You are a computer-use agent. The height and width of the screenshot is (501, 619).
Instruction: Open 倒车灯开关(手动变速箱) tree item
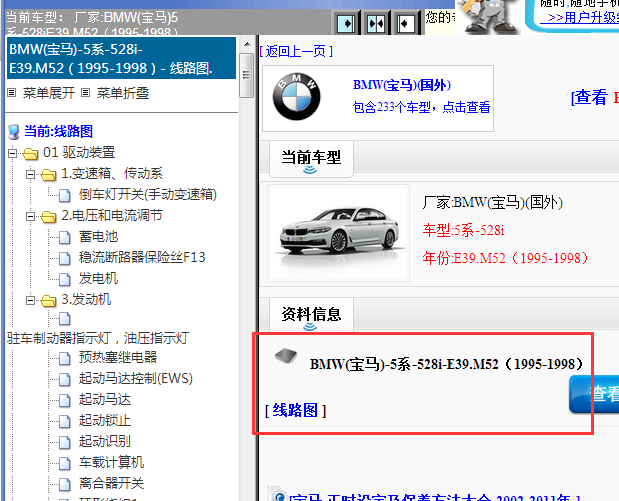tap(148, 194)
